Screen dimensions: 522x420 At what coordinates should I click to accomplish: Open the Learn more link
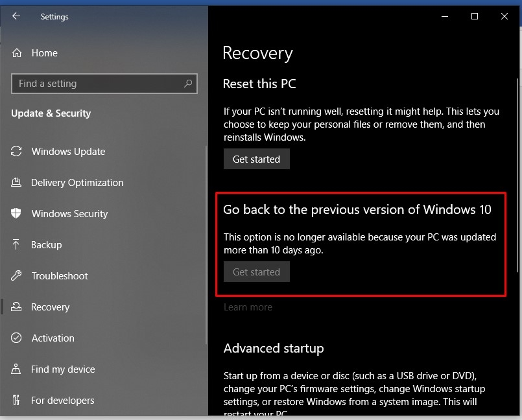pos(248,307)
